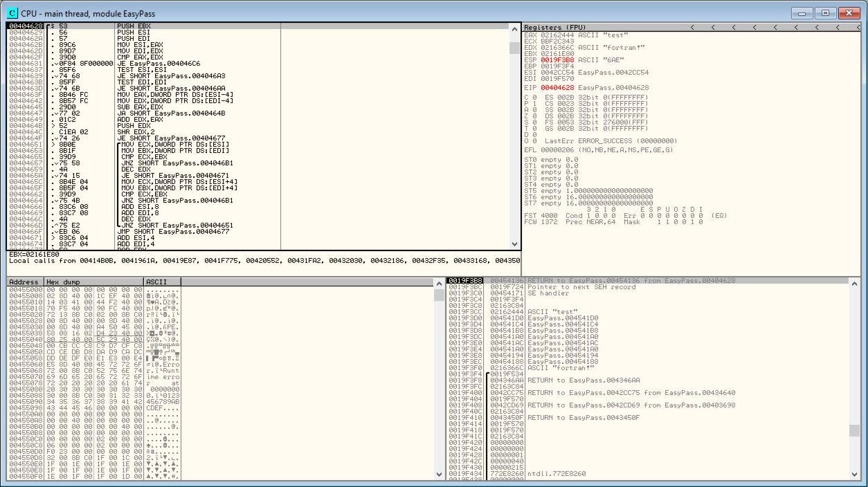Screen dimensions: 868x487
Task: Click address 00404651 in disassembly
Action: pyautogui.click(x=26, y=145)
